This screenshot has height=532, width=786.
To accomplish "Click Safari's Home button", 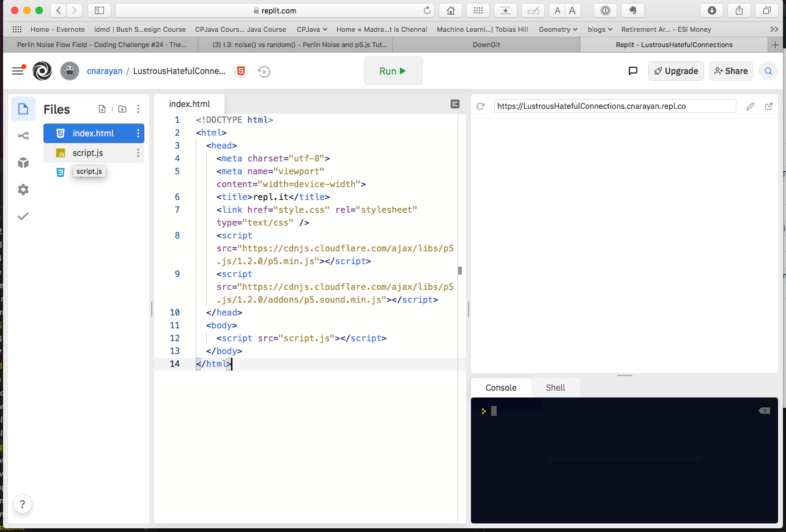I will 451,10.
